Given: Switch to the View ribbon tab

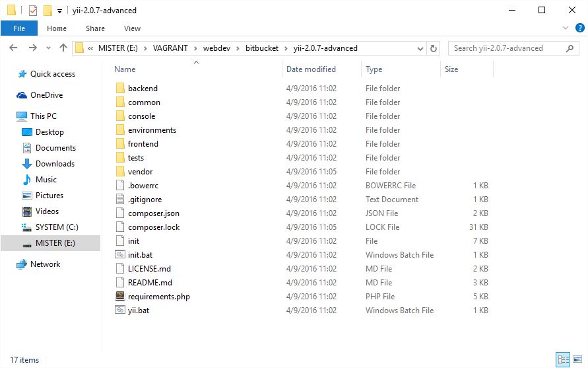Looking at the screenshot, I should pos(132,28).
